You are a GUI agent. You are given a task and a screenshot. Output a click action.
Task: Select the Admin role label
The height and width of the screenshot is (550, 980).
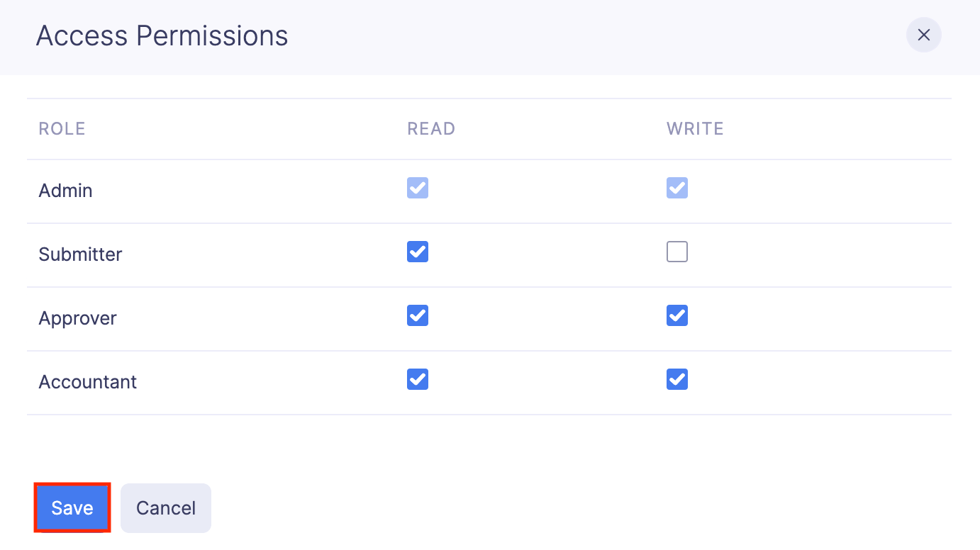click(x=65, y=190)
